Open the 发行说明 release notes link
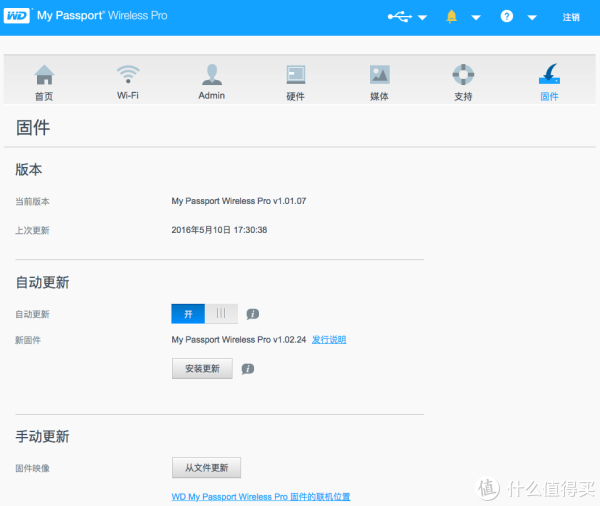 (x=329, y=340)
